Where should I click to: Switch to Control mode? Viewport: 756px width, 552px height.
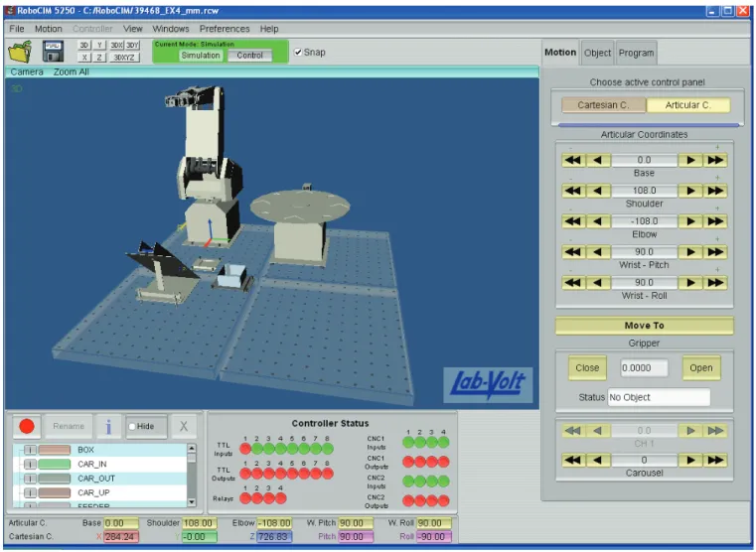point(249,56)
